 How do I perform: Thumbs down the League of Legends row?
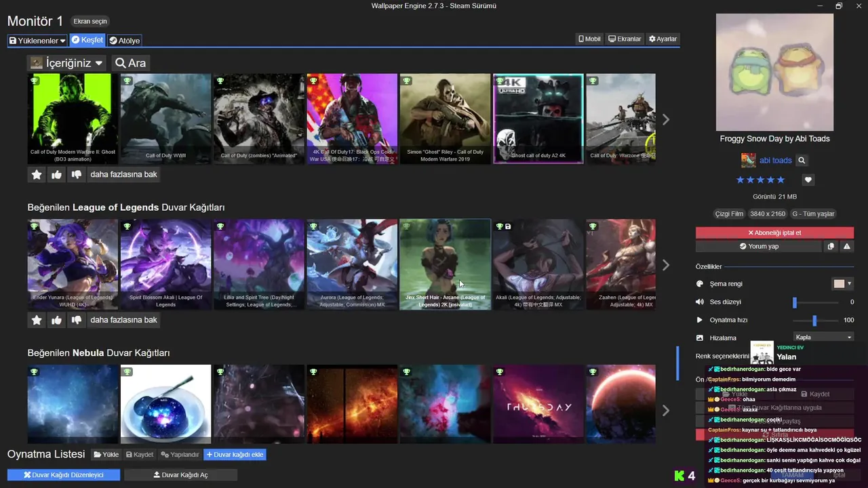pyautogui.click(x=77, y=320)
